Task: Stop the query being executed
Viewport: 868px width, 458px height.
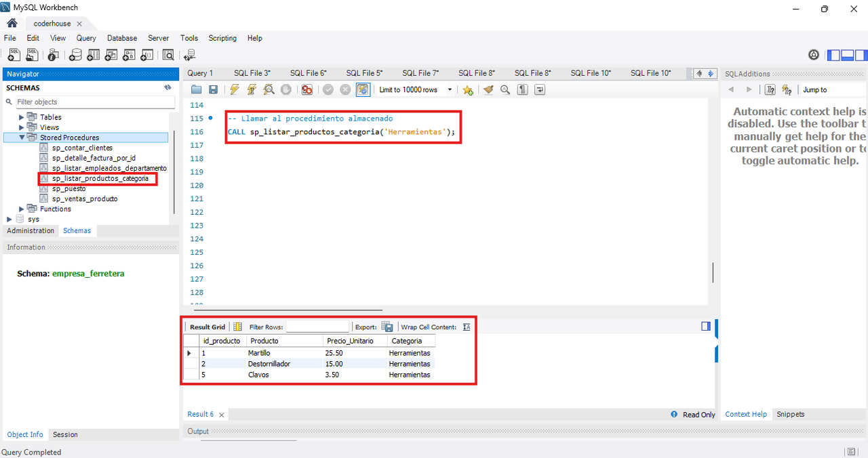Action: tap(285, 89)
